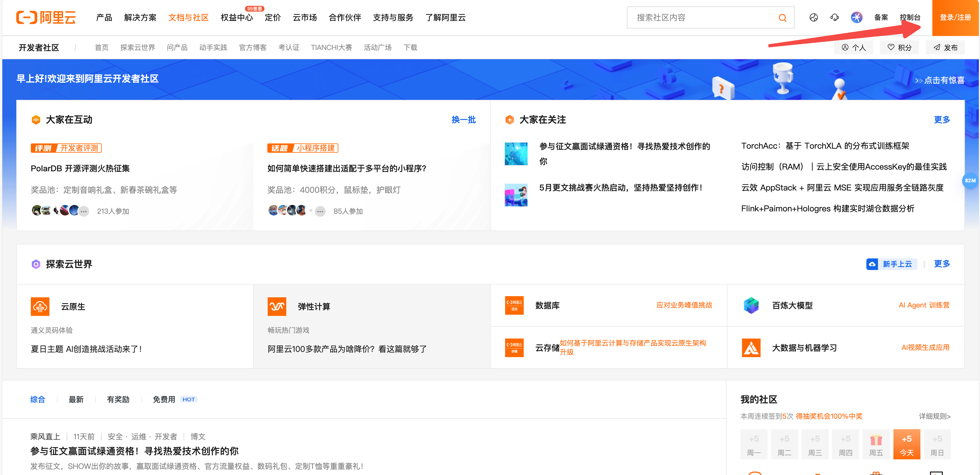Viewport: 980px width, 475px height.
Task: Open Flink+Paimon+Hologres article
Action: click(x=827, y=209)
